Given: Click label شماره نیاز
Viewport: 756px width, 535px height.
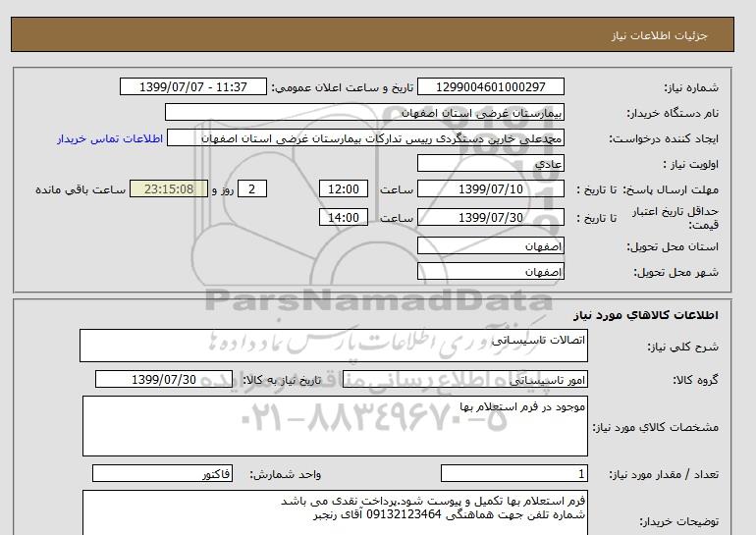Looking at the screenshot, I should pos(691,87).
